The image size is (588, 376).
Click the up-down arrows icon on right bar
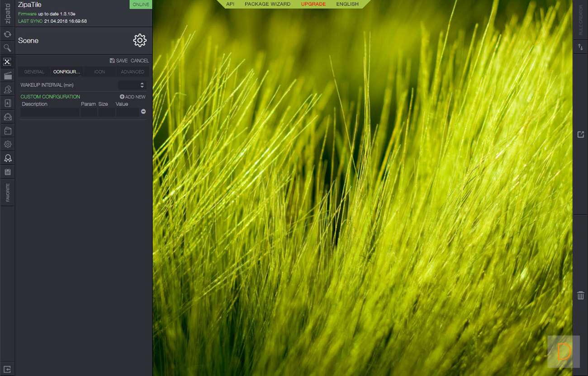(581, 47)
